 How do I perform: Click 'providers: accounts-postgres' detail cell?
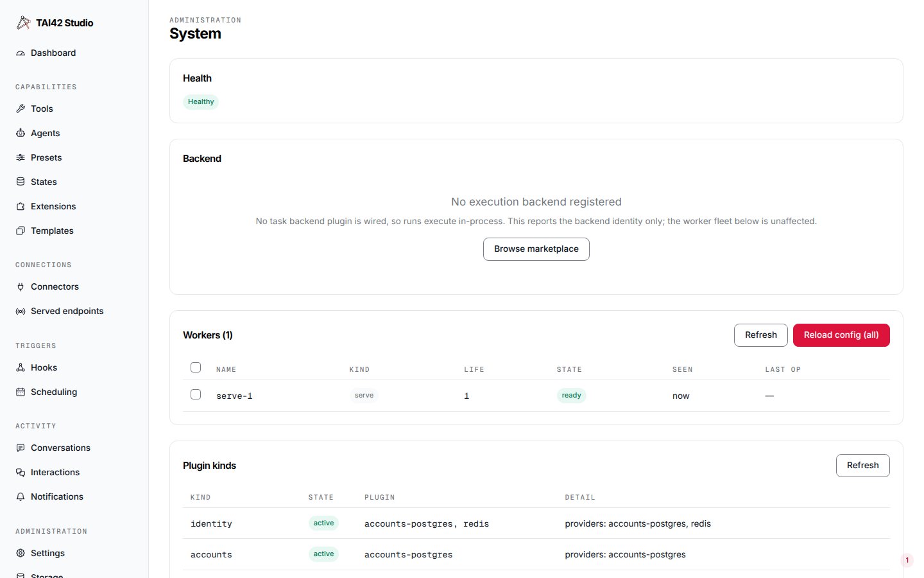pos(625,555)
